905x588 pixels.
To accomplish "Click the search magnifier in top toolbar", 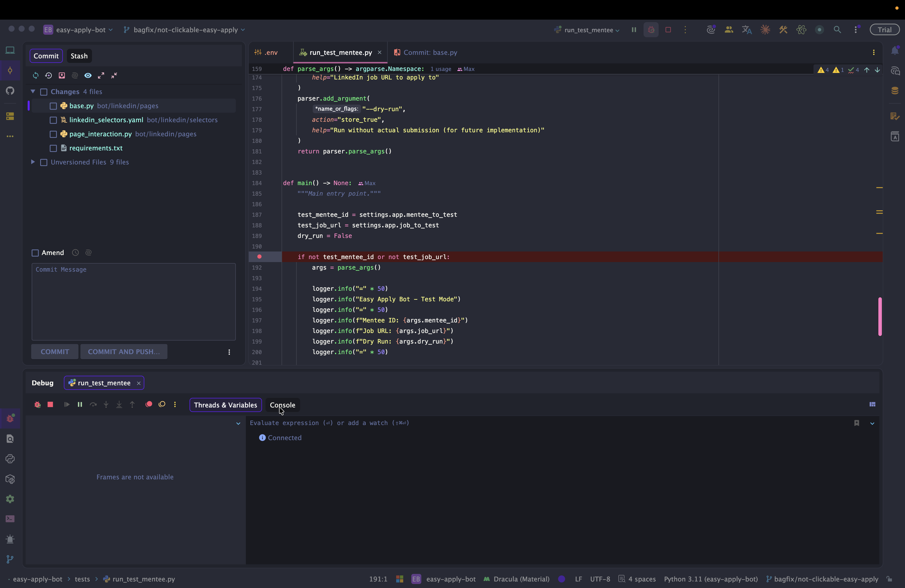I will click(837, 30).
